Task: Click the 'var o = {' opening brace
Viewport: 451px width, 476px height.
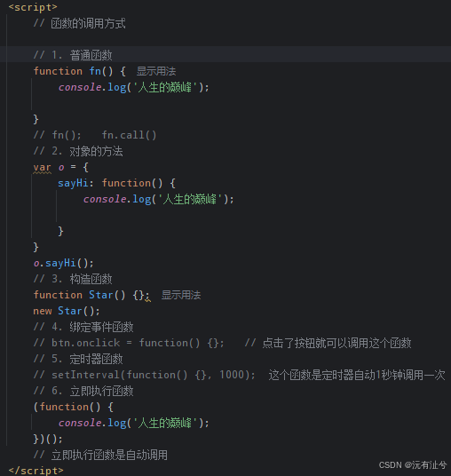Action: point(85,167)
